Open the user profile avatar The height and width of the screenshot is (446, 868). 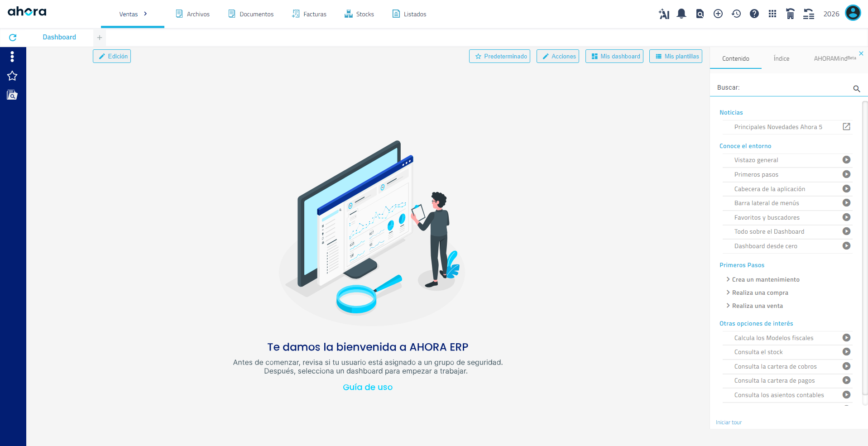tap(853, 13)
